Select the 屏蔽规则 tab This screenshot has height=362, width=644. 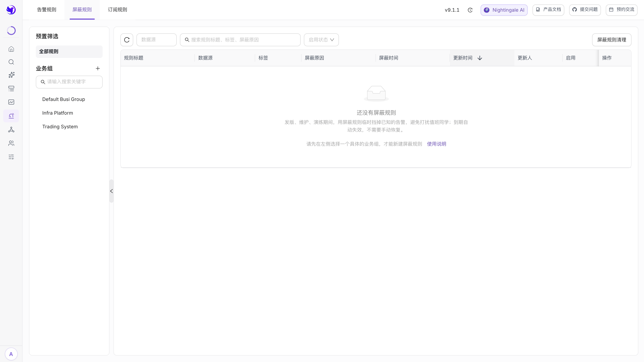click(82, 10)
